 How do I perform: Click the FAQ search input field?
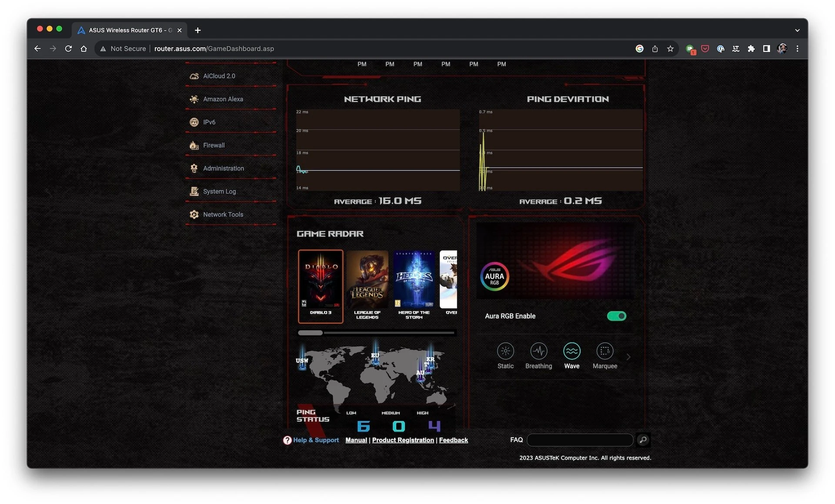(580, 440)
